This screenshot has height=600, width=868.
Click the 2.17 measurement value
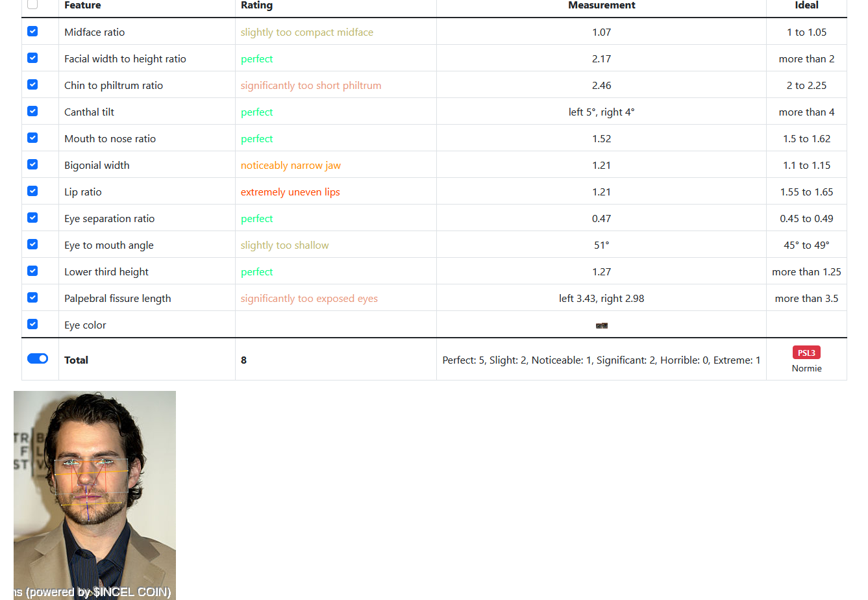click(x=602, y=58)
